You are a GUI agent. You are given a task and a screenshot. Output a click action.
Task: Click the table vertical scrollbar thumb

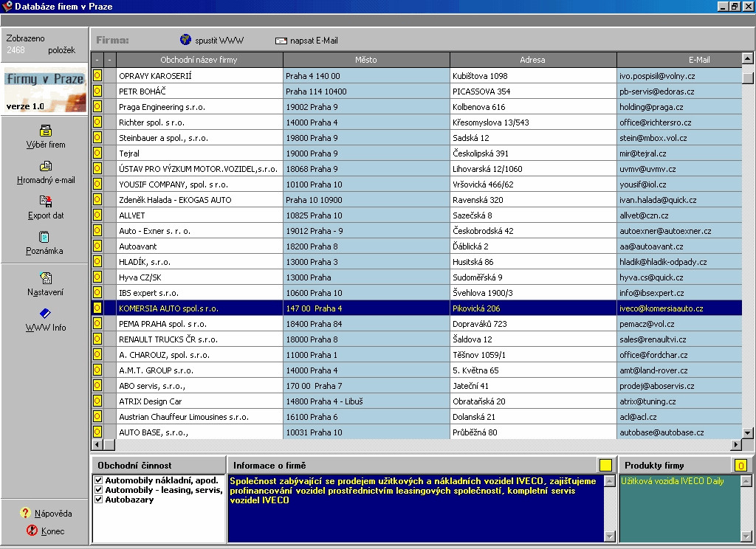click(x=747, y=78)
